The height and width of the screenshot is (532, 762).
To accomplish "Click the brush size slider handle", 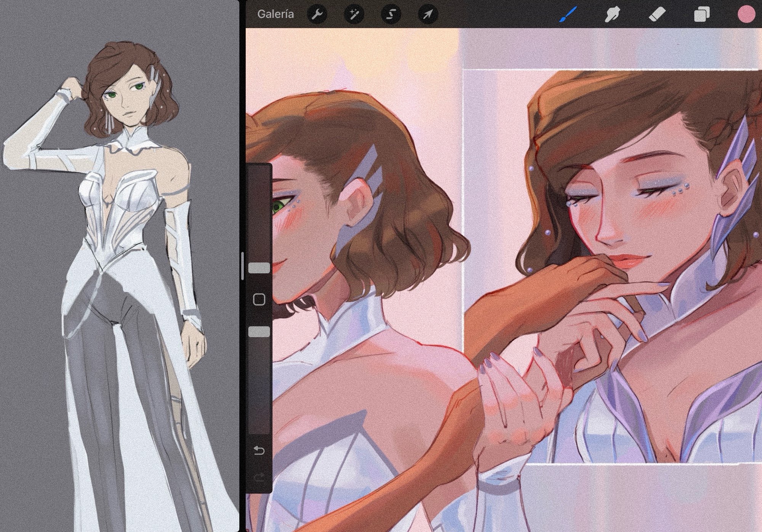I will (x=259, y=268).
